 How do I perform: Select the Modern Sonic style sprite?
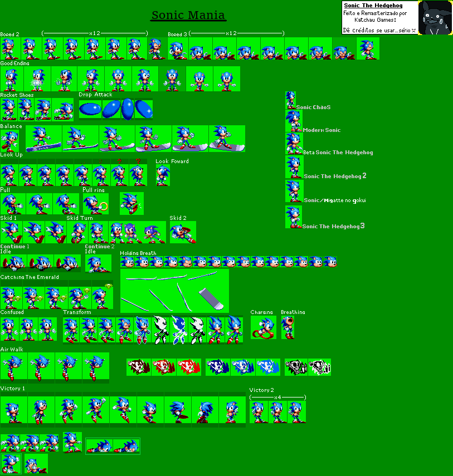(x=294, y=121)
